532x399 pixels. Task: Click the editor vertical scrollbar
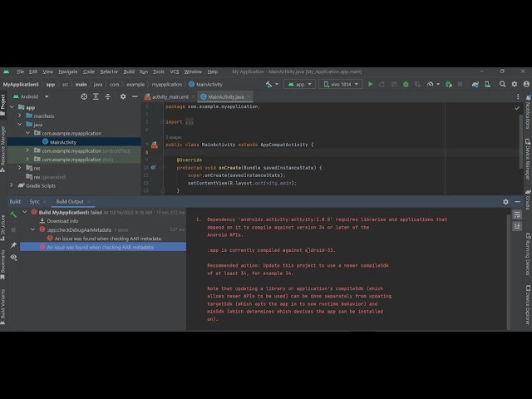pos(521,140)
